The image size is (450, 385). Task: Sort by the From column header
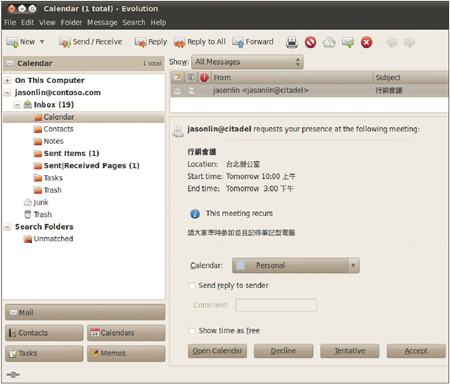coord(292,78)
